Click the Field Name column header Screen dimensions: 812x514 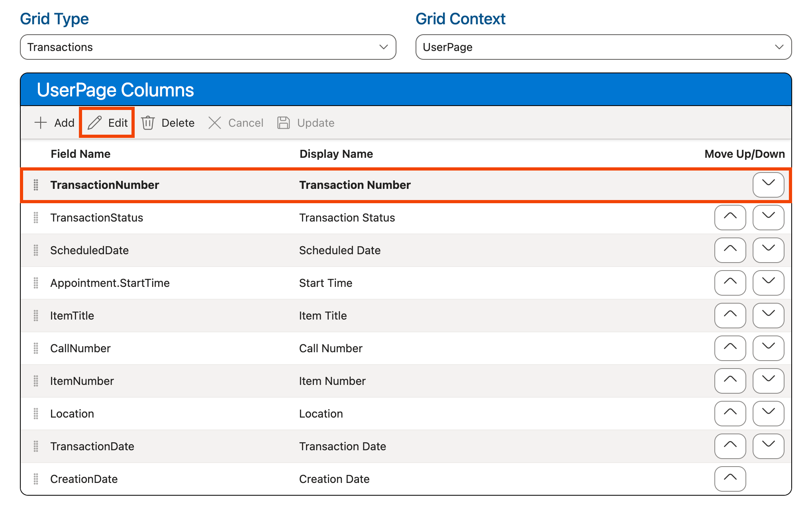[81, 154]
